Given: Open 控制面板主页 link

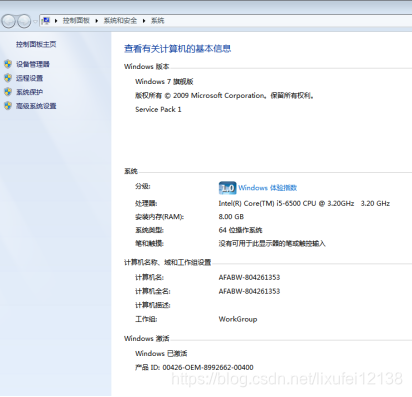Looking at the screenshot, I should (x=36, y=44).
